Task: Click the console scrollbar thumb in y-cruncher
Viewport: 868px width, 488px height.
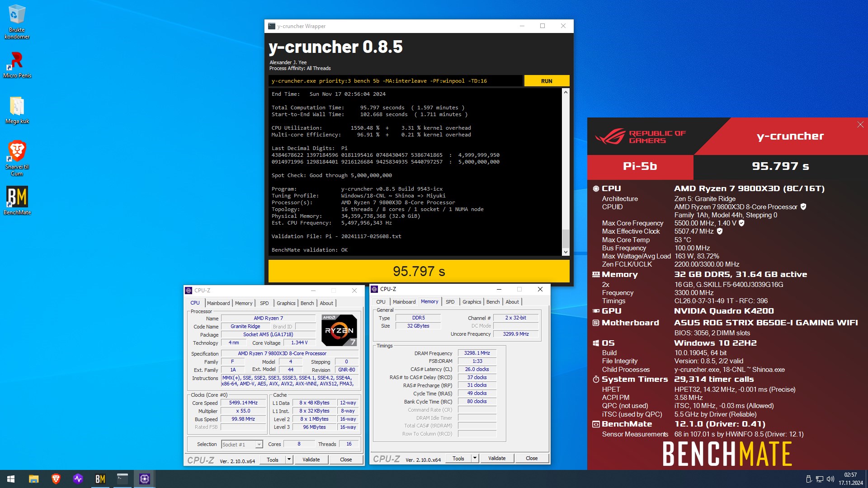Action: tap(566, 239)
